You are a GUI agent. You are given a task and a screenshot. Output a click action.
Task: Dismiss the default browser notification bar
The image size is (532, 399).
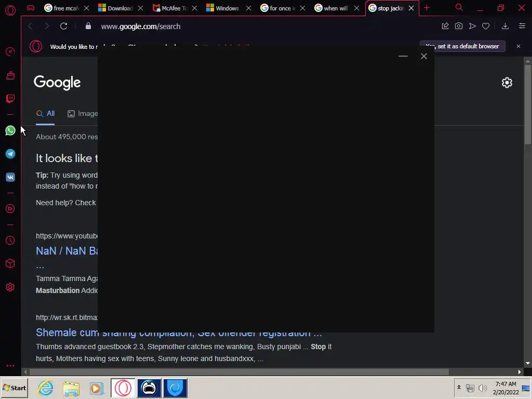click(x=518, y=46)
